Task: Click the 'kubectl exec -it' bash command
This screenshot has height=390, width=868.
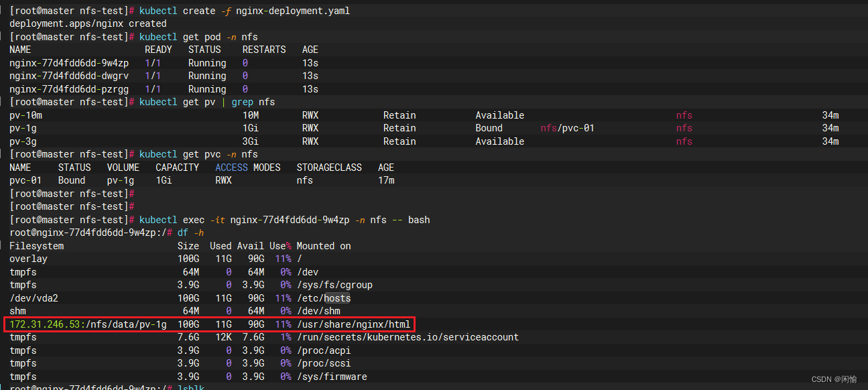Action: 285,220
